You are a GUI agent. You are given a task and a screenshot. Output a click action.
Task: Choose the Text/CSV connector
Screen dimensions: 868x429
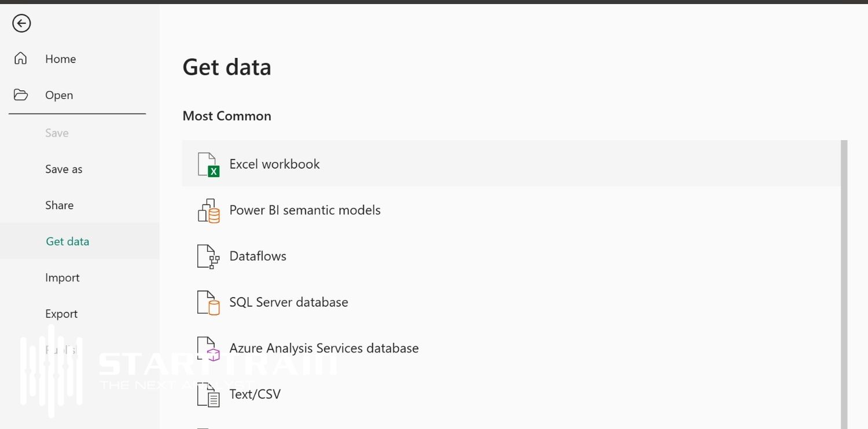point(255,394)
